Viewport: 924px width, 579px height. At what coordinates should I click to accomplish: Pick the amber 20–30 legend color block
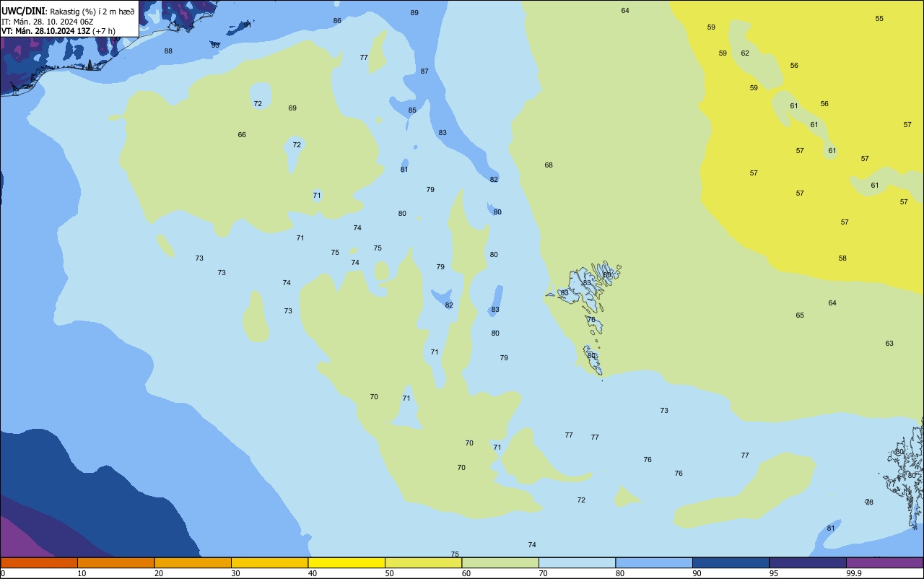(x=193, y=562)
